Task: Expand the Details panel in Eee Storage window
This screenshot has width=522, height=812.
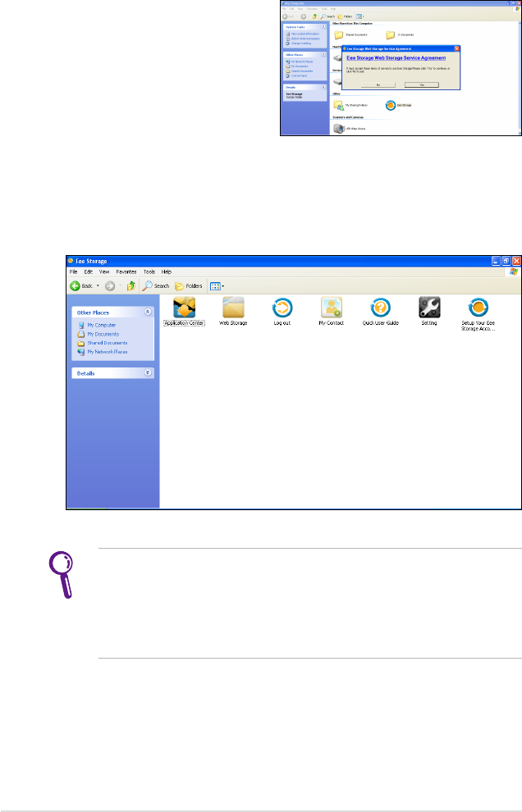Action: tap(148, 373)
